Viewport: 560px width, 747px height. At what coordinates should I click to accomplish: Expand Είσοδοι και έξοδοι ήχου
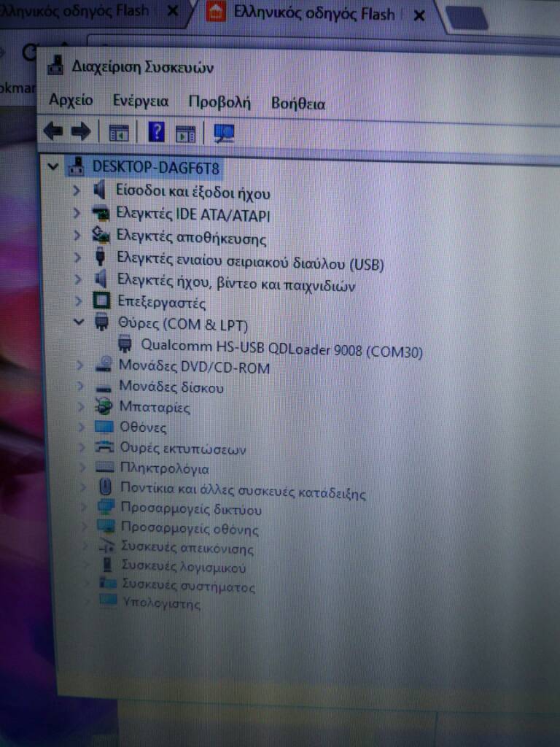click(x=76, y=190)
